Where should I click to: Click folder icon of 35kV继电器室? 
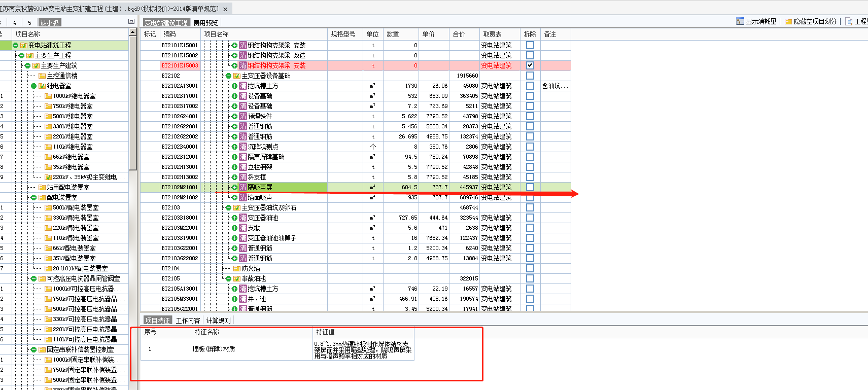(x=48, y=167)
